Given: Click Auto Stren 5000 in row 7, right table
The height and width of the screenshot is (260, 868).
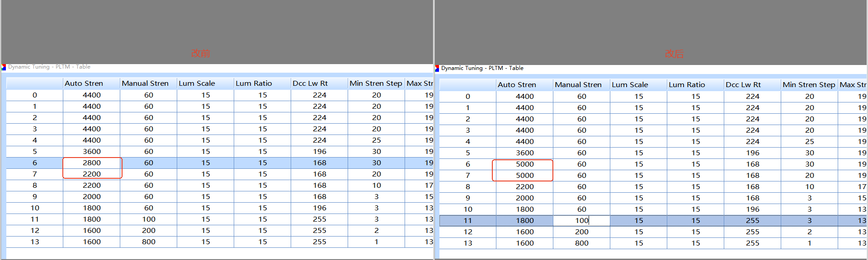Looking at the screenshot, I should (x=524, y=176).
